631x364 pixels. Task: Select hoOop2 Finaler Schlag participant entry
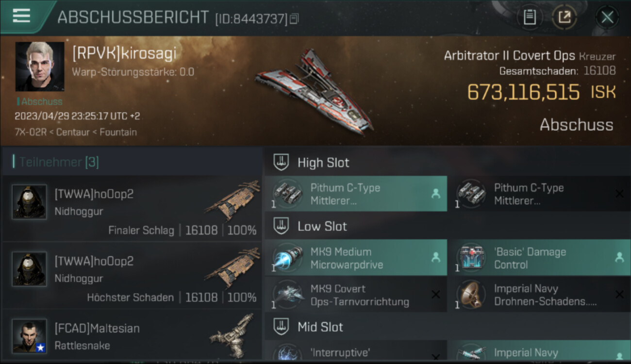(x=132, y=209)
